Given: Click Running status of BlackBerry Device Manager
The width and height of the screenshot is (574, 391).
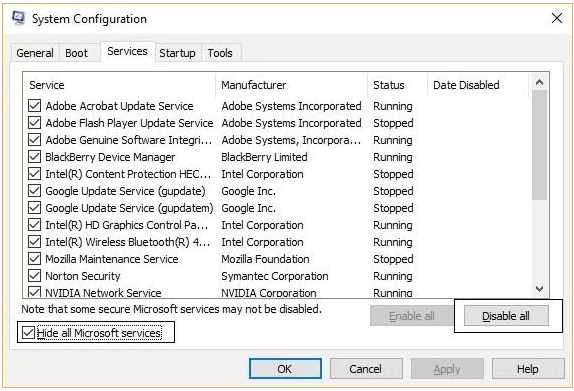Looking at the screenshot, I should pyautogui.click(x=393, y=157).
